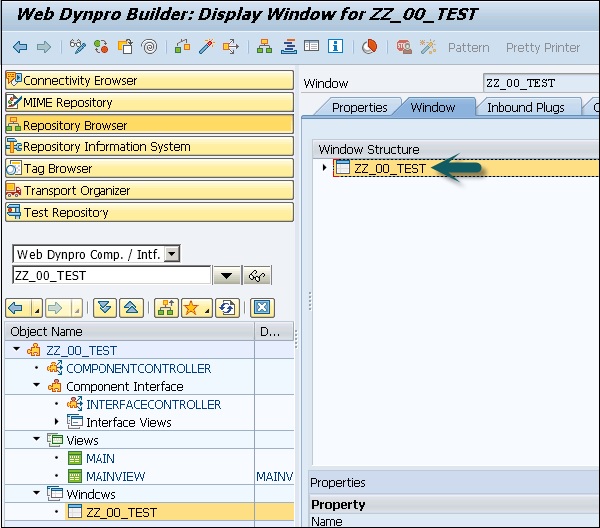The width and height of the screenshot is (600, 528).
Task: Close the object list with blue X icon
Action: [x=262, y=308]
